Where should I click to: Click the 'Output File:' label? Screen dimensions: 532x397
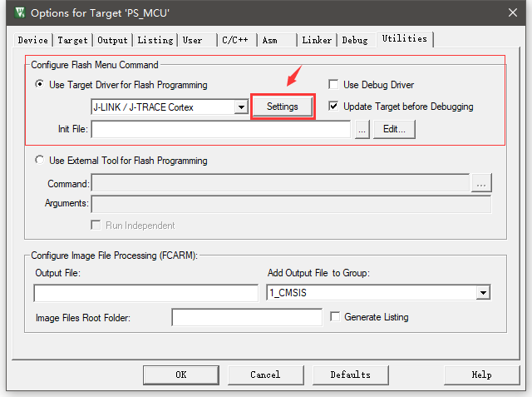pos(58,273)
